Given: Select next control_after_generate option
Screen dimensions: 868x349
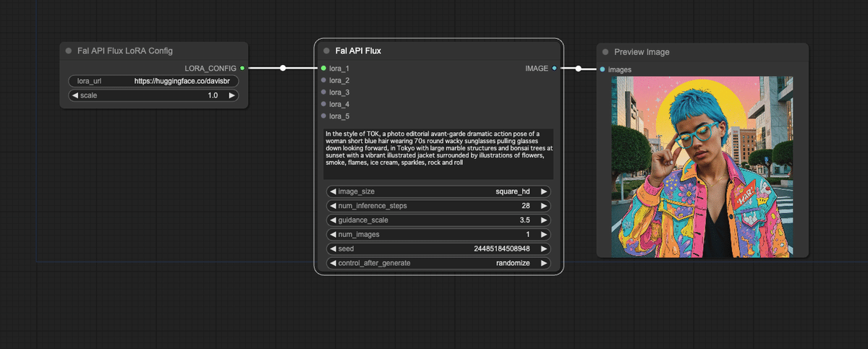Looking at the screenshot, I should (544, 263).
